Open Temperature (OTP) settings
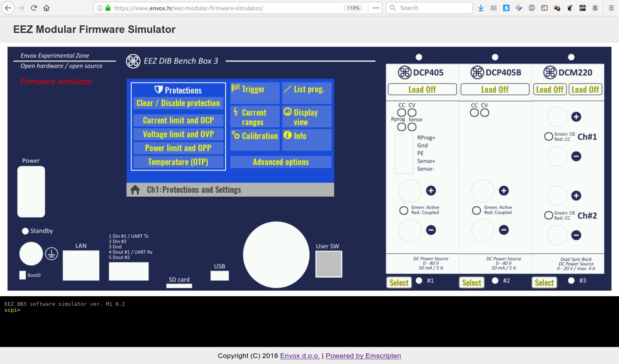619x364 pixels. [178, 162]
